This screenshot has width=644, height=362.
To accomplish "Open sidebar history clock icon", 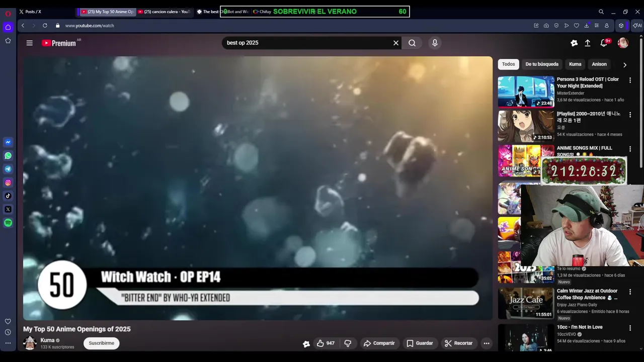I will [x=8, y=332].
